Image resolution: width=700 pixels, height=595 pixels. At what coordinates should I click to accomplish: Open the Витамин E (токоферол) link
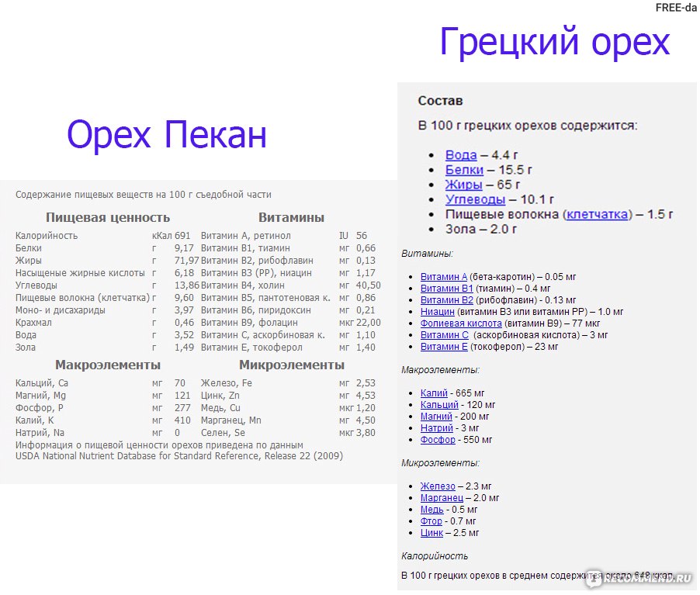445,346
